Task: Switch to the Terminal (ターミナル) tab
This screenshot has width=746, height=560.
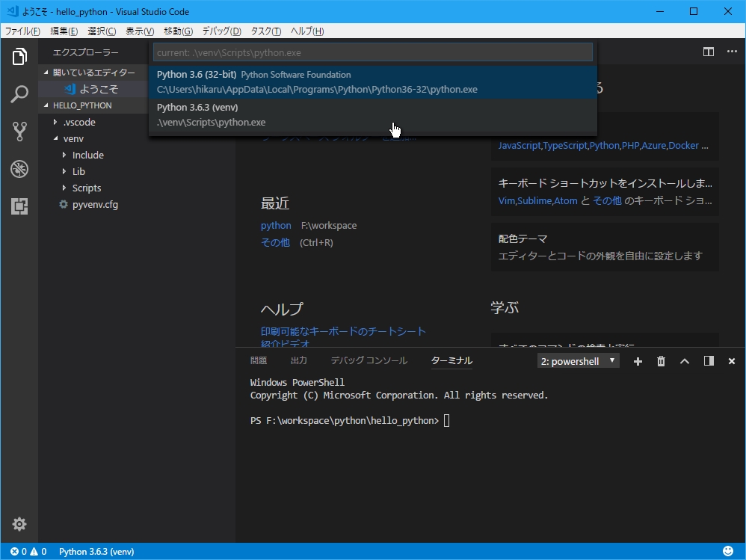Action: click(451, 360)
